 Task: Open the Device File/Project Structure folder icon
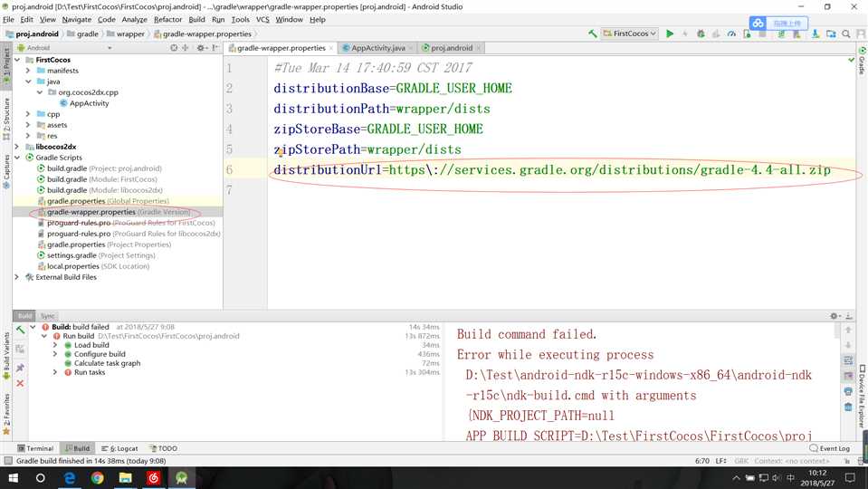click(831, 34)
